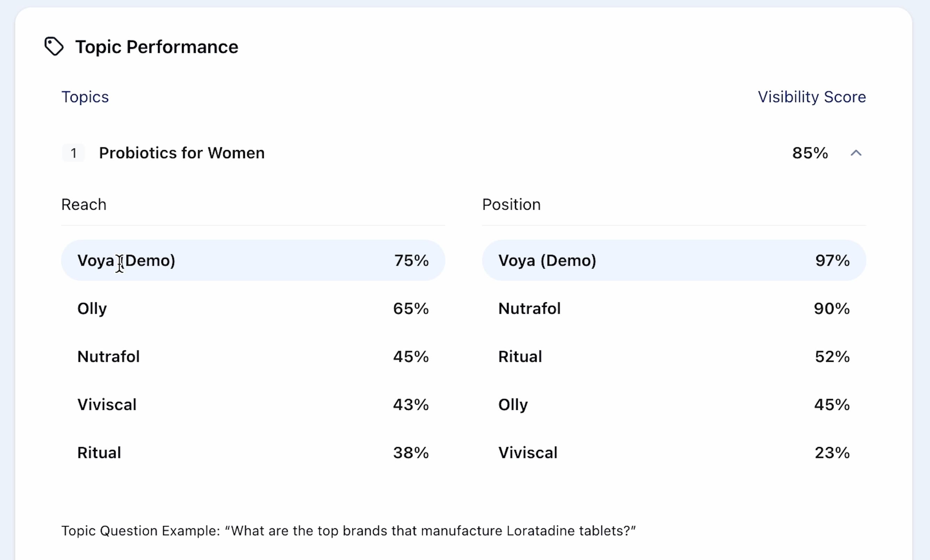Select the Reach section heading
The width and height of the screenshot is (930, 560).
(84, 204)
